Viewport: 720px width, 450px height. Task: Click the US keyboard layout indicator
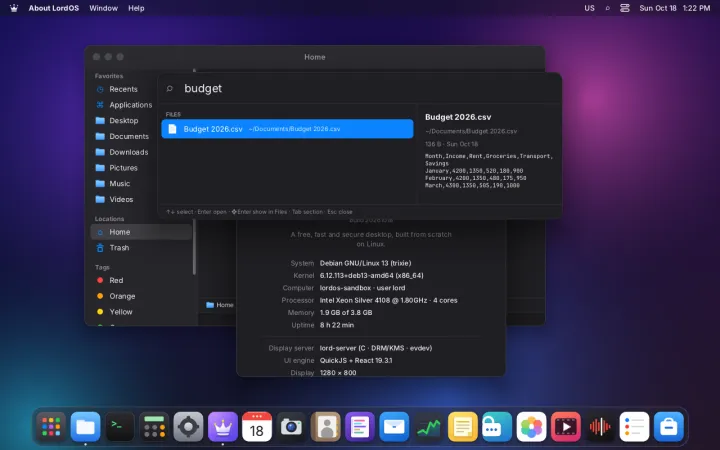(589, 8)
